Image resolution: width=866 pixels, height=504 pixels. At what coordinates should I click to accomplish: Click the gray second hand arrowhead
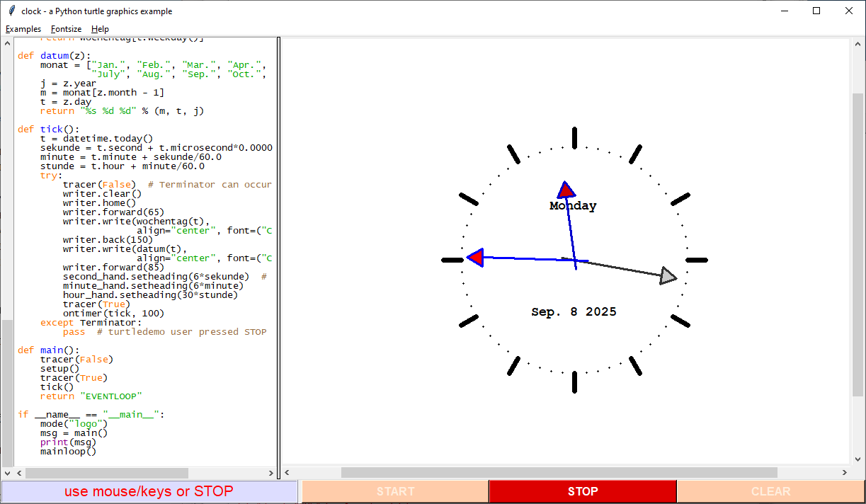pyautogui.click(x=667, y=276)
